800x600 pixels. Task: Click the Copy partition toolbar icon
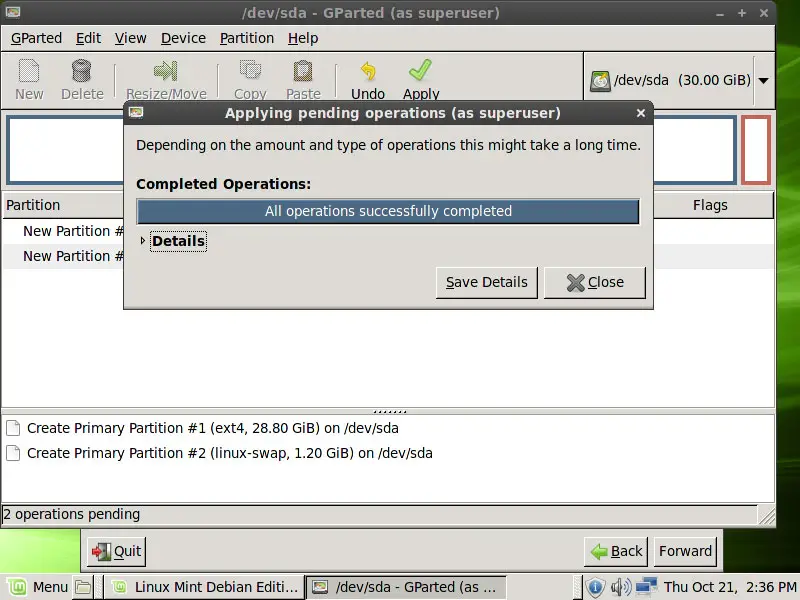click(251, 71)
